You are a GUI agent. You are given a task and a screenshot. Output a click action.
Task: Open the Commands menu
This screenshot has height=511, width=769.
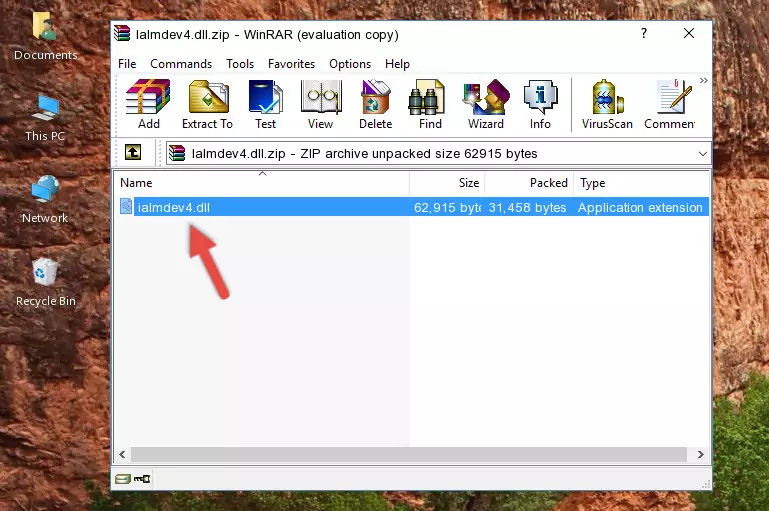click(x=181, y=64)
